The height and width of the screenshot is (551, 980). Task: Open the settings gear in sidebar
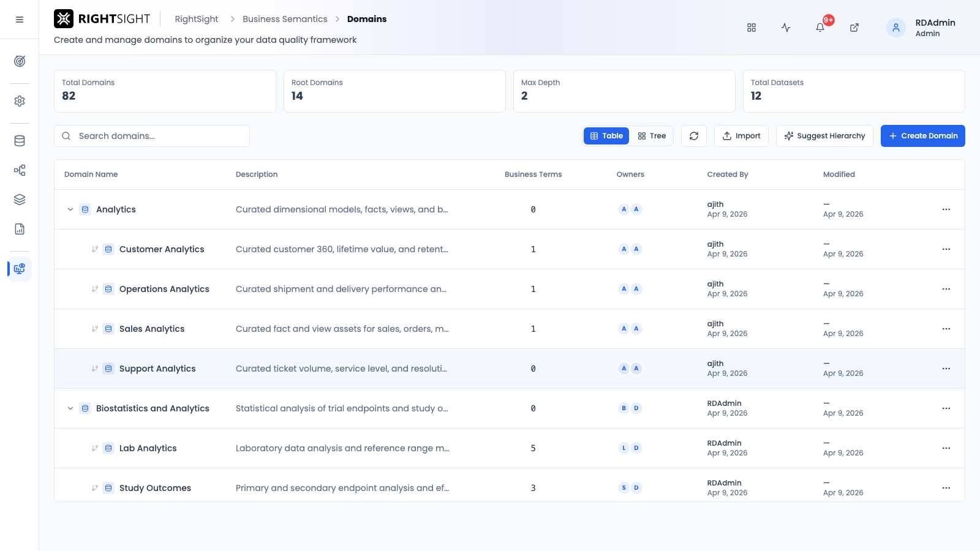tap(20, 101)
